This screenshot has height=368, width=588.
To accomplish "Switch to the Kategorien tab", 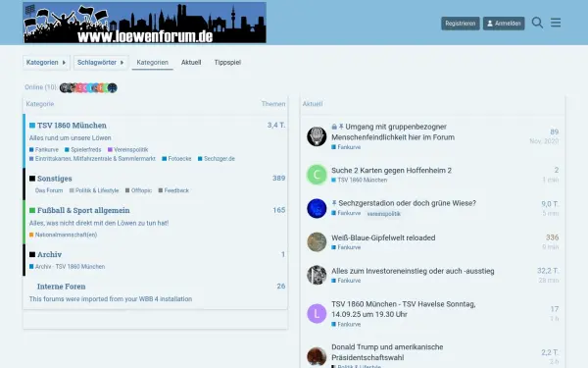I will (x=152, y=63).
